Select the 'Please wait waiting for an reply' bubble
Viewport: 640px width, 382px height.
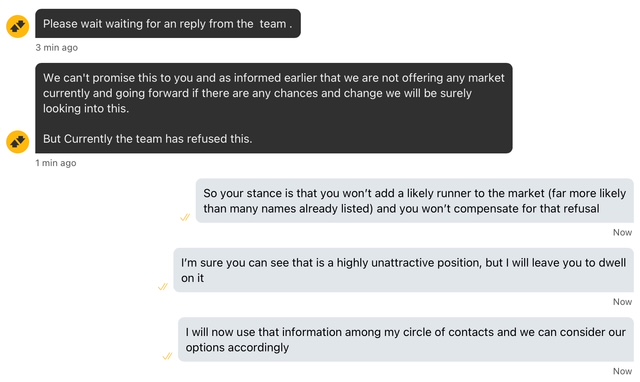tap(168, 24)
